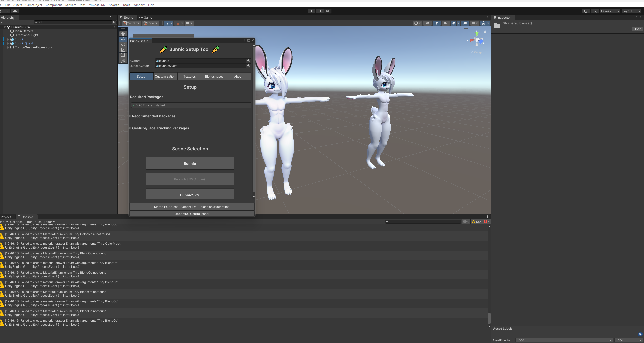Image resolution: width=644 pixels, height=343 pixels.
Task: Select the Rect transform tool
Action: coord(123,55)
